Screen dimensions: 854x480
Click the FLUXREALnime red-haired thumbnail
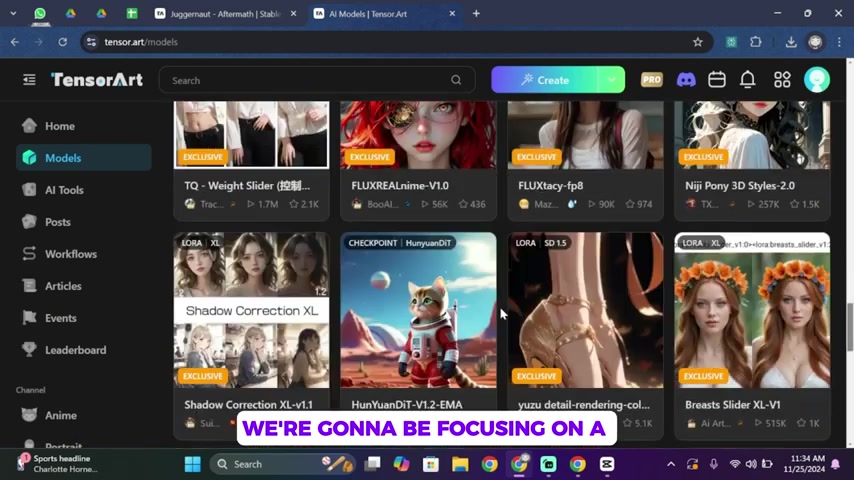(418, 135)
